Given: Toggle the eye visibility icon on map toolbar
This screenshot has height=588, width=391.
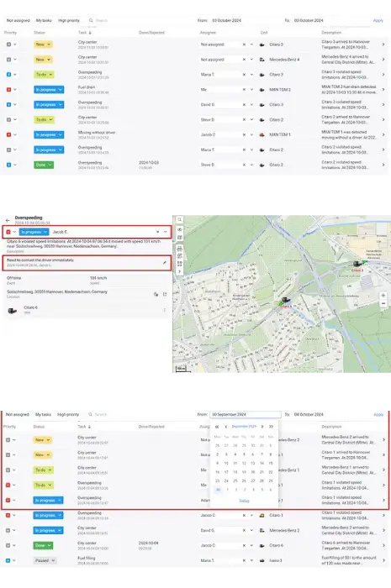Looking at the screenshot, I should coord(180,229).
